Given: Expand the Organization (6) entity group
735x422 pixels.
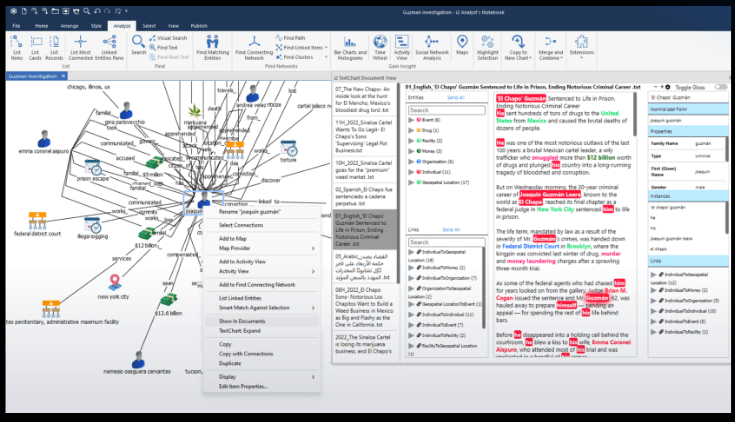Looking at the screenshot, I should point(411,162).
